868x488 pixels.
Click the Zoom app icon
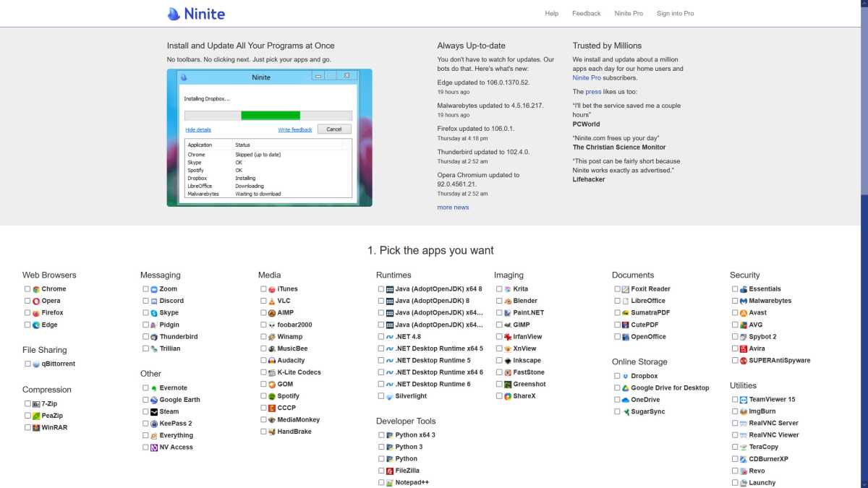coord(154,289)
